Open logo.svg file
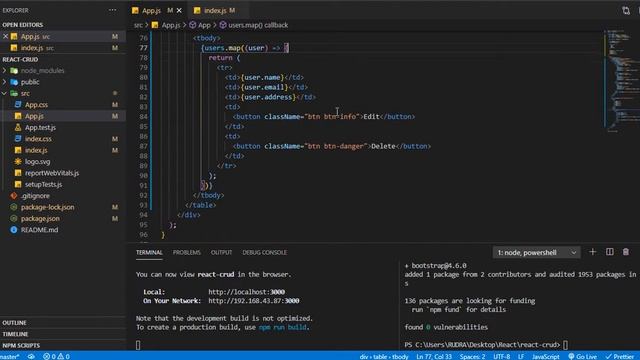640x360 pixels. tap(38, 162)
